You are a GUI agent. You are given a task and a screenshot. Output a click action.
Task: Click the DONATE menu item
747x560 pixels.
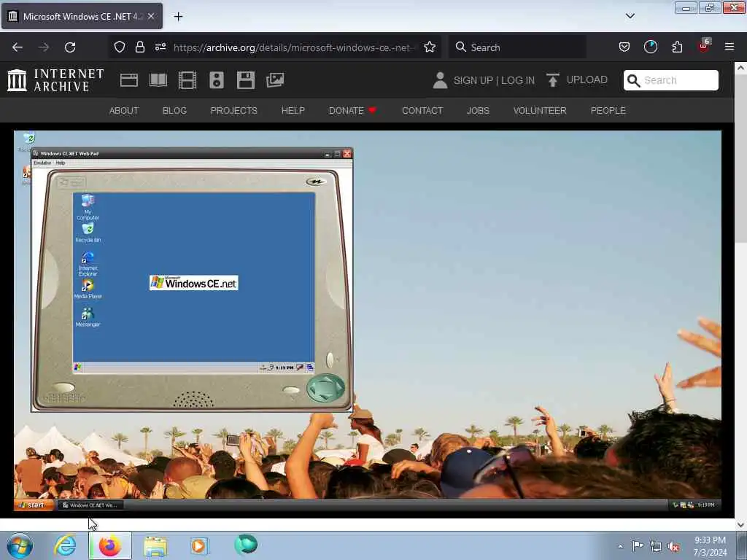click(352, 111)
